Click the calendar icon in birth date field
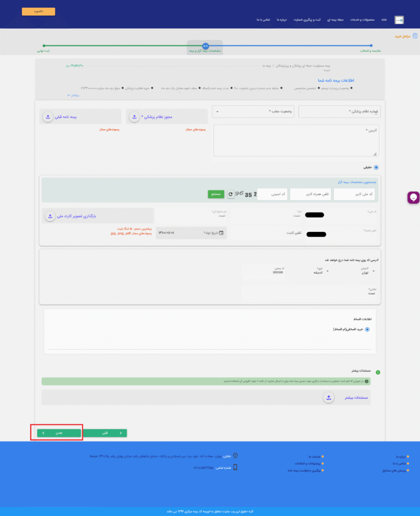Viewport: 420px width, 516px height. (221, 233)
